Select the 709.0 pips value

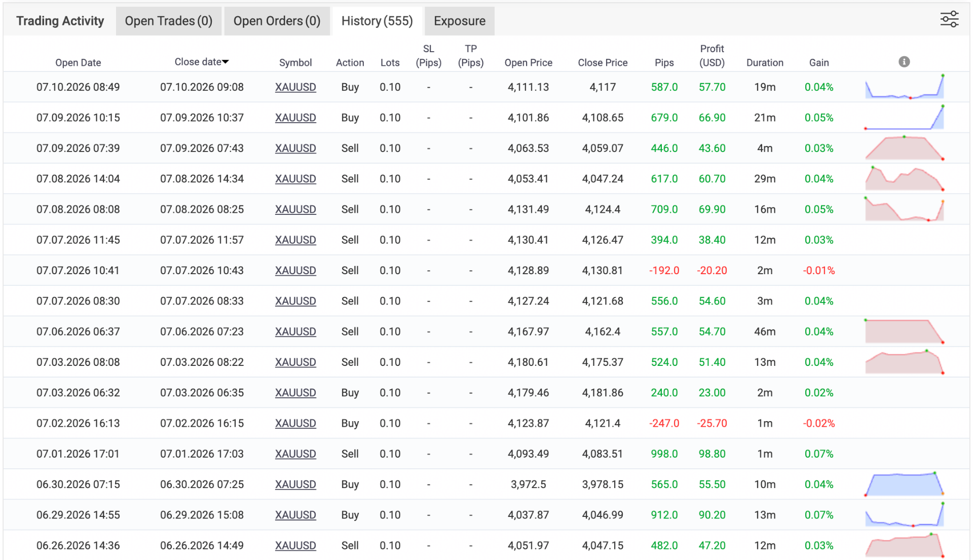pos(664,209)
